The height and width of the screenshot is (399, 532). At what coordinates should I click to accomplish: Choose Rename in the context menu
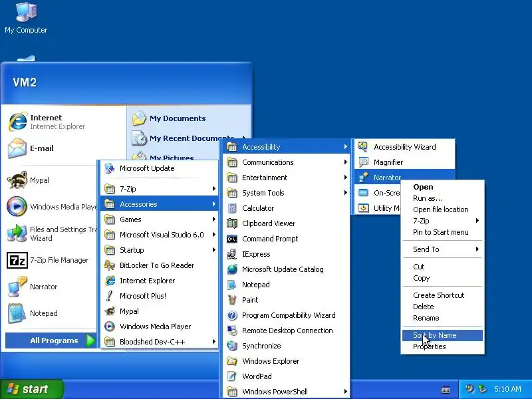[x=442, y=318]
